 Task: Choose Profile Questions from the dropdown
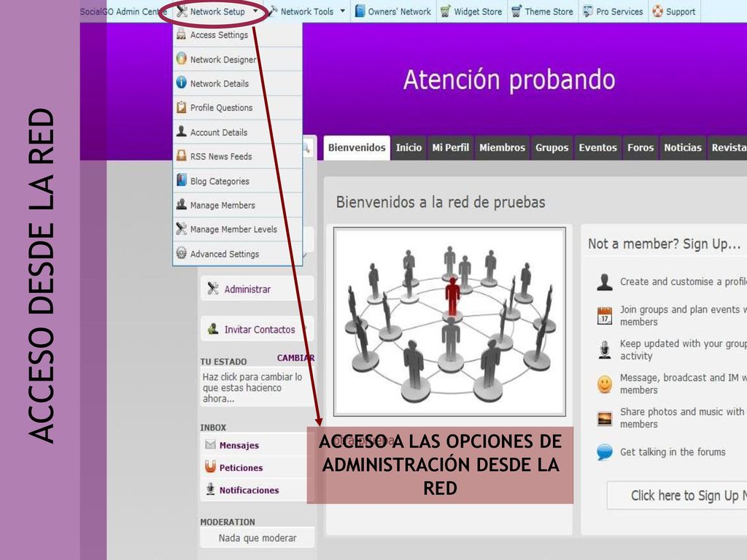[238, 108]
